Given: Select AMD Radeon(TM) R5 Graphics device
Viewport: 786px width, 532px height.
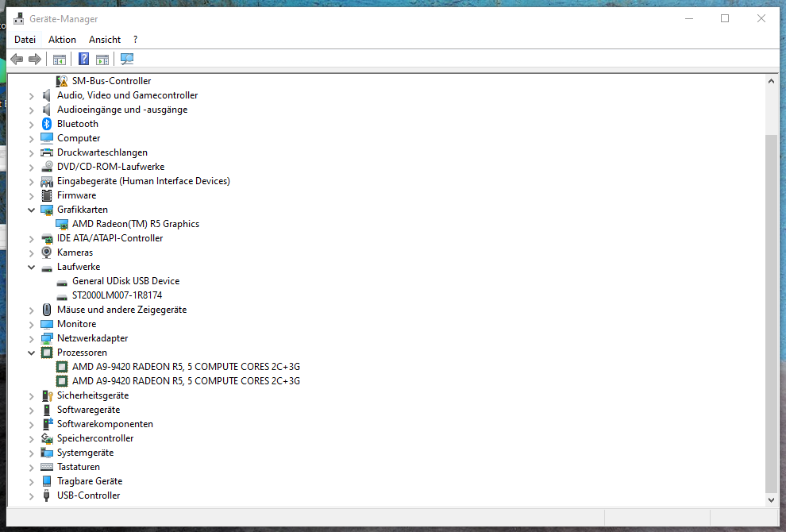Looking at the screenshot, I should click(x=135, y=224).
